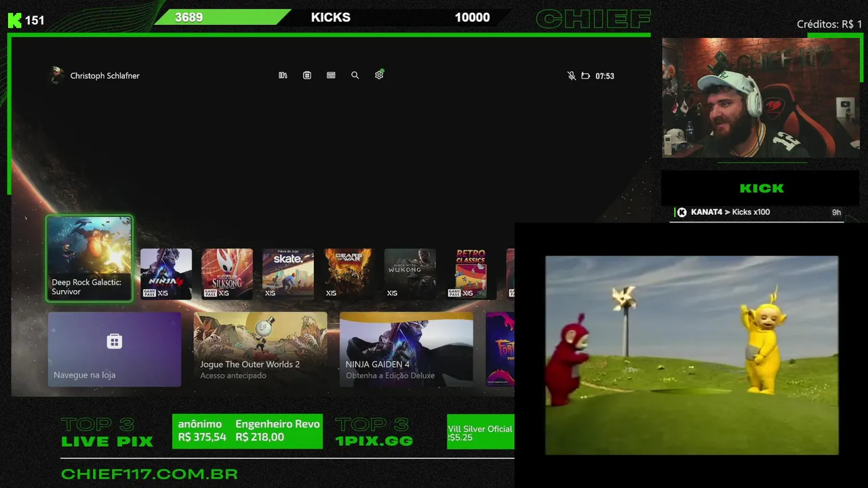Screen dimensions: 868x488
Task: Open Christoph Schlafner profile avatar
Action: pos(57,75)
